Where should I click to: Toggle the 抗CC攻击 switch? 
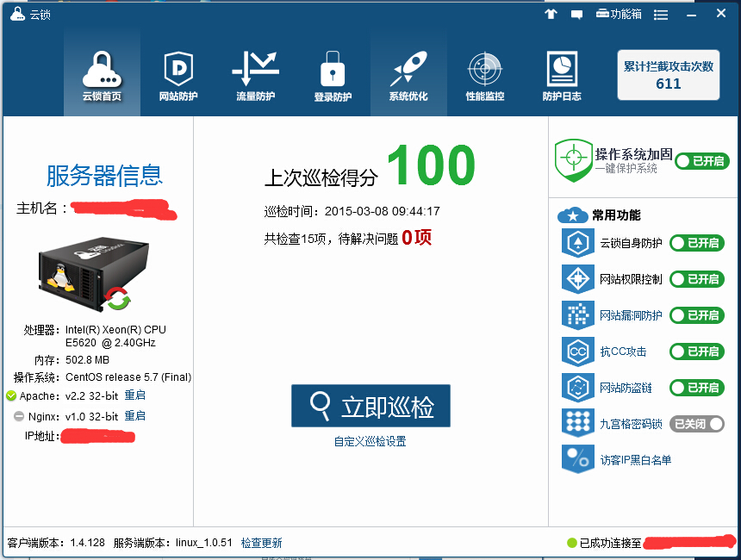(x=697, y=352)
